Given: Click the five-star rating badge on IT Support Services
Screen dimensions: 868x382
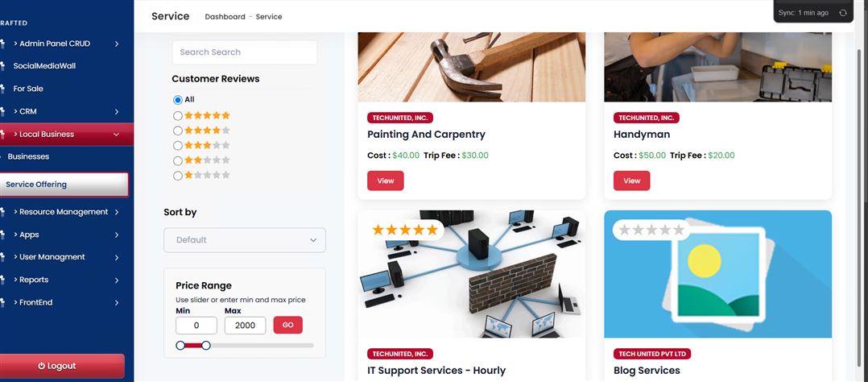Looking at the screenshot, I should pyautogui.click(x=405, y=230).
